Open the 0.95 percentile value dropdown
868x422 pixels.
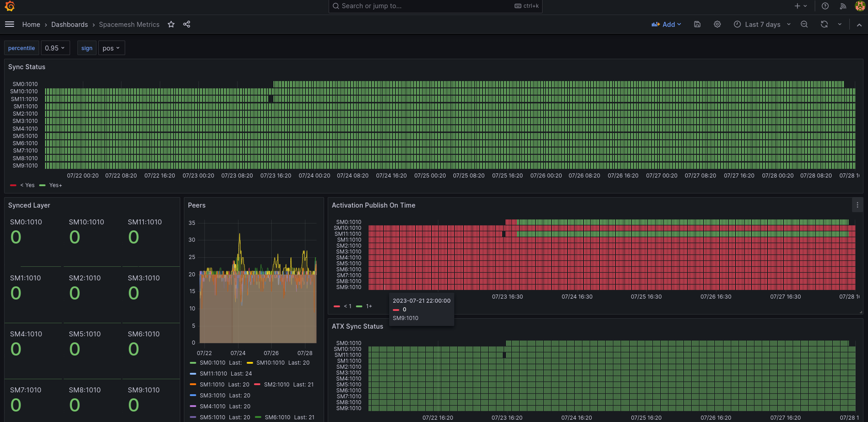pyautogui.click(x=55, y=48)
